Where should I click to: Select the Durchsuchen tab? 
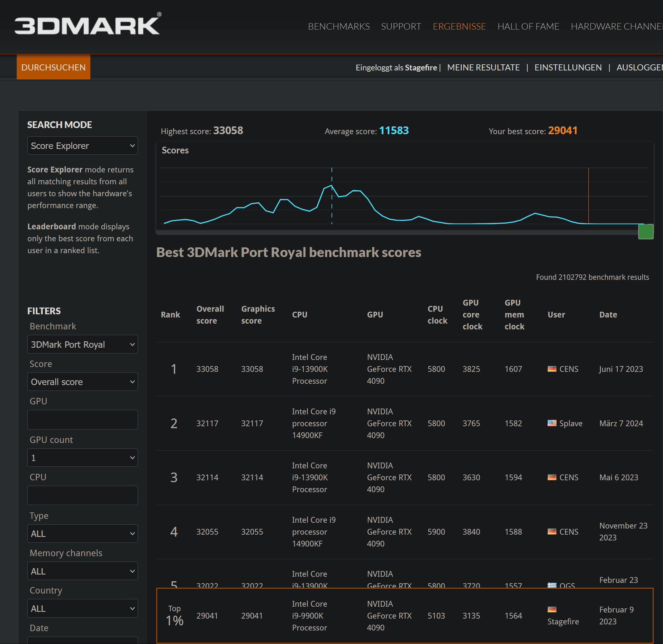pos(53,67)
